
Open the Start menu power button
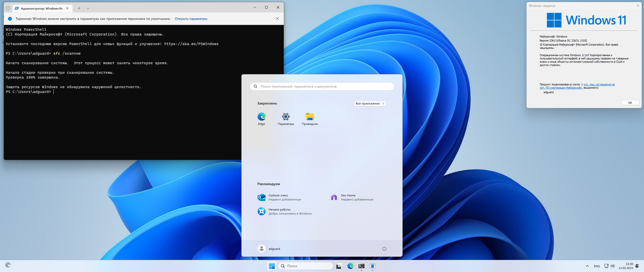384,248
